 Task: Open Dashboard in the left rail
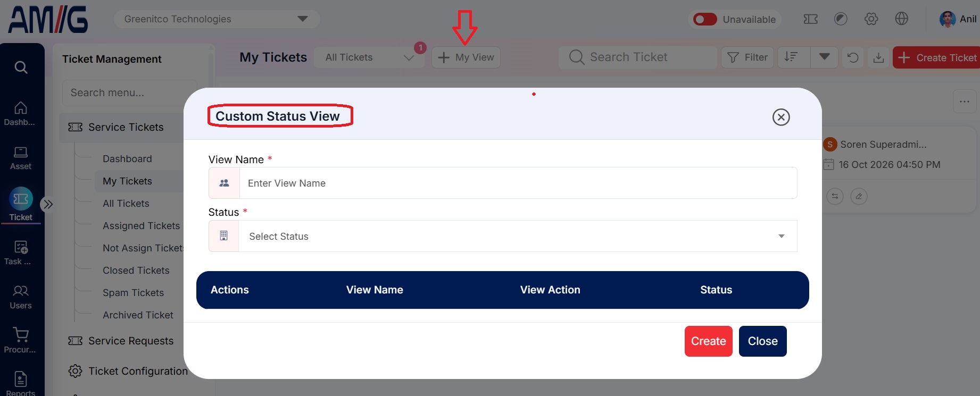[x=20, y=114]
